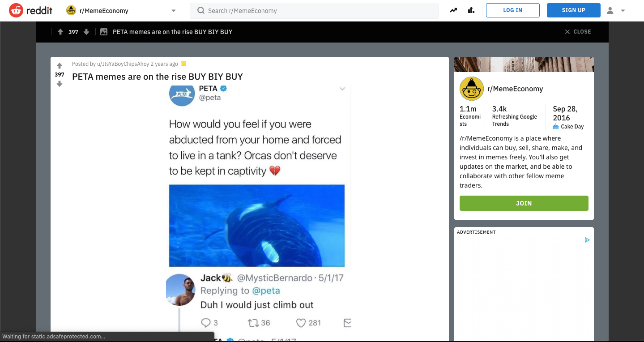Click the 3.4k Refreshing Google Trends count
Viewport: 644px width, 342px height.
[x=515, y=116]
